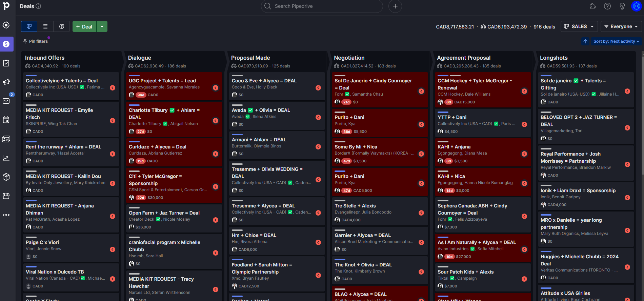Open The Knot + Olivia = DEAL card

(380, 270)
